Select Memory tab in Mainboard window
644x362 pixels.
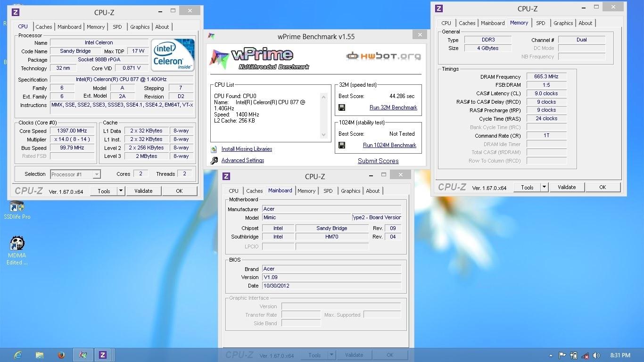pos(306,191)
